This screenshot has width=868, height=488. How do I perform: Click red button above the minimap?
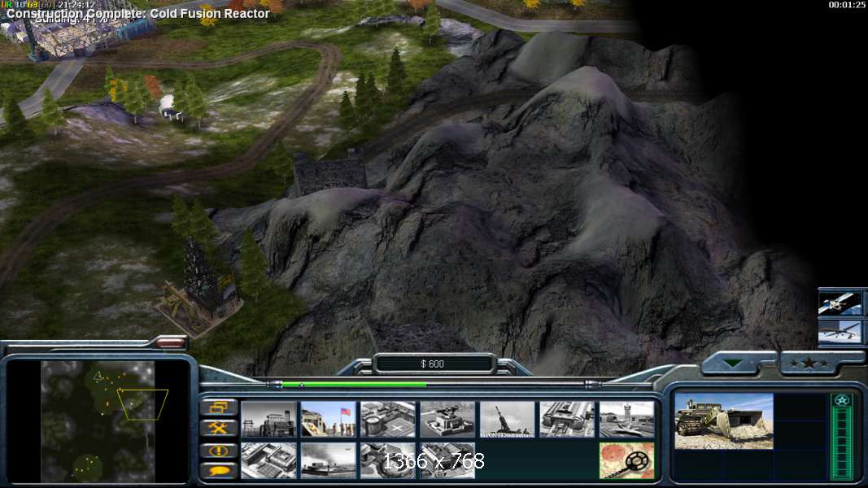click(170, 343)
